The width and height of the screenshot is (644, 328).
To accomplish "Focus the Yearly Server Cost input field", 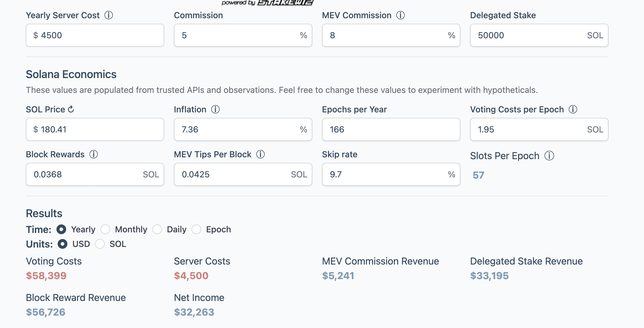I will (95, 35).
